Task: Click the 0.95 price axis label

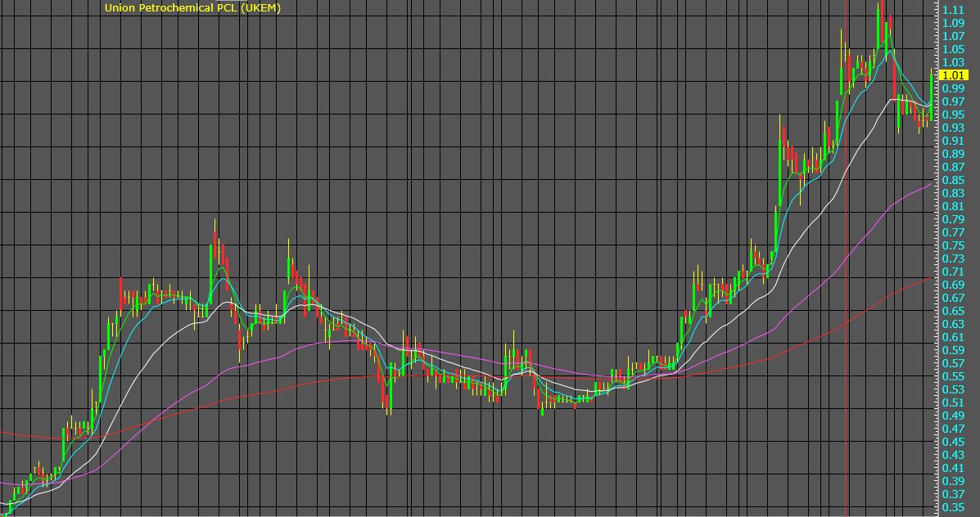Action: [x=953, y=115]
